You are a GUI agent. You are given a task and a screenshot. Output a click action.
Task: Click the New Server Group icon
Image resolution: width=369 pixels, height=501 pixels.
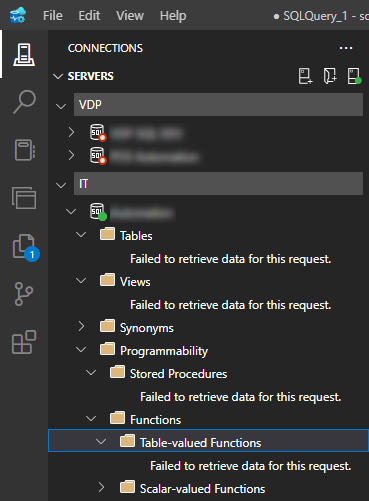click(330, 76)
